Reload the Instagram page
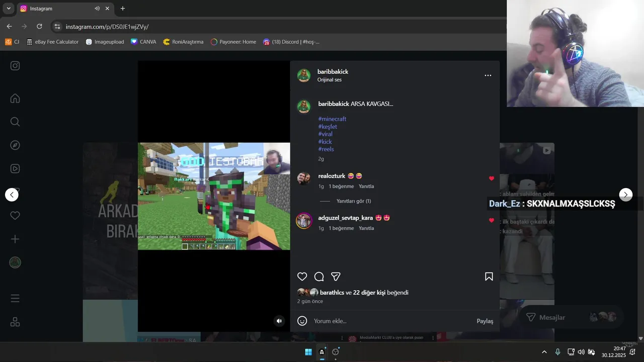 tap(39, 26)
